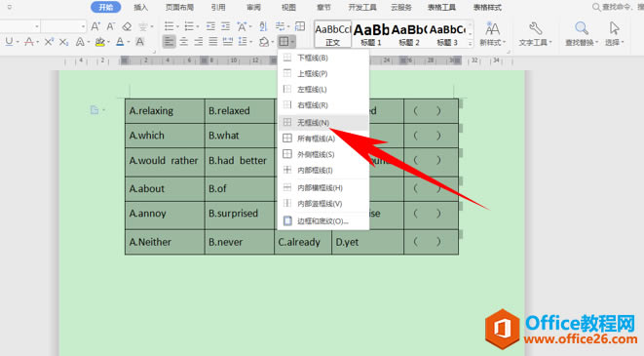The height and width of the screenshot is (356, 644).
Task: Open 边框和底纹(O) dialog entry
Action: coord(323,221)
